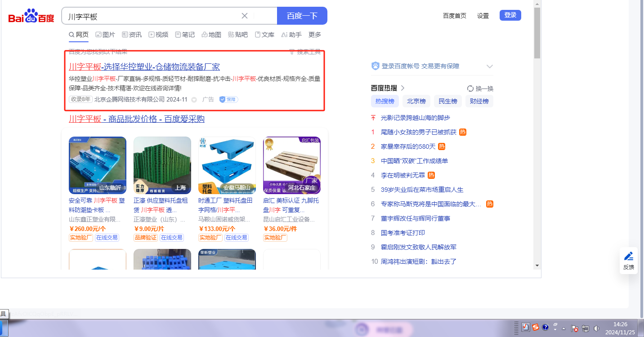The image size is (644, 337).
Task: Select the 热搜榜 tab
Action: tap(385, 101)
